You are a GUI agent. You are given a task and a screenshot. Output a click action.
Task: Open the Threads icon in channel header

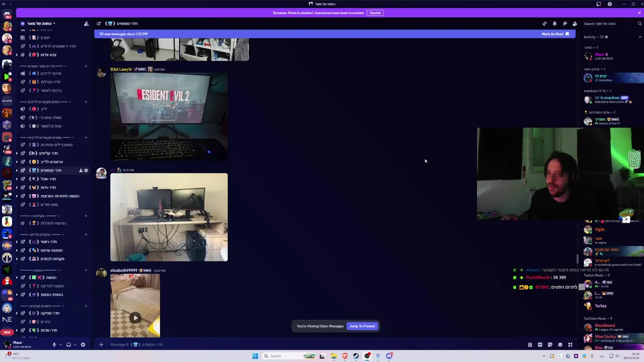[544, 24]
